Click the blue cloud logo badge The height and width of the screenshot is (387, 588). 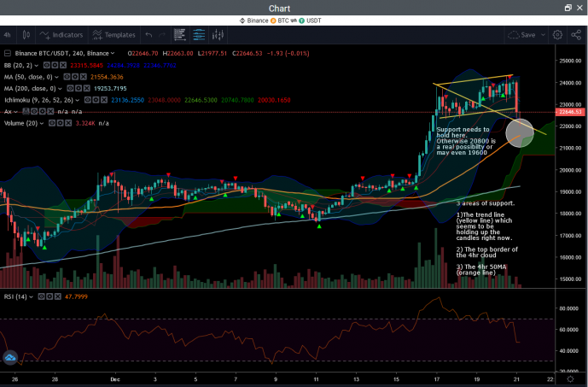pyautogui.click(x=10, y=357)
